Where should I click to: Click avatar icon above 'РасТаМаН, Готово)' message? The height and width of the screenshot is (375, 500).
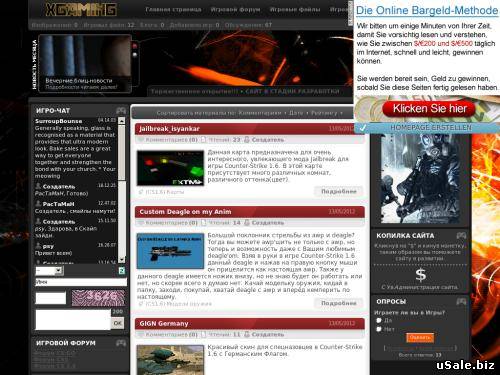coord(38,186)
